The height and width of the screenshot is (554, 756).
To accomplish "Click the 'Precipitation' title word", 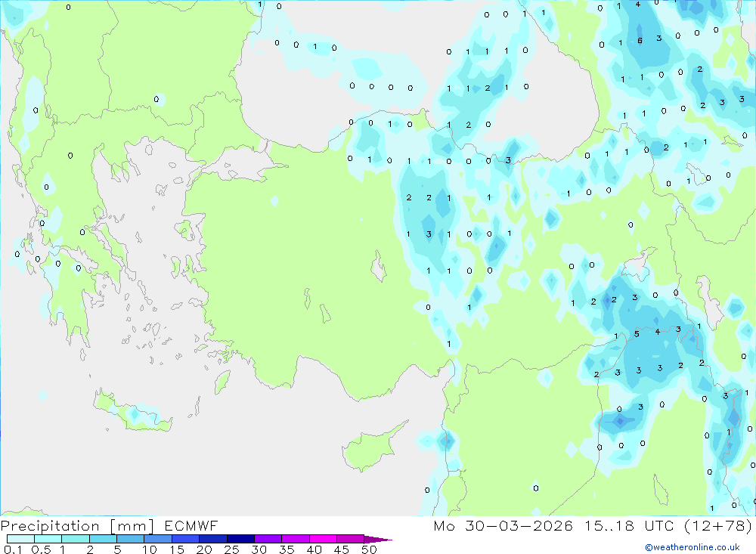I will [50, 526].
